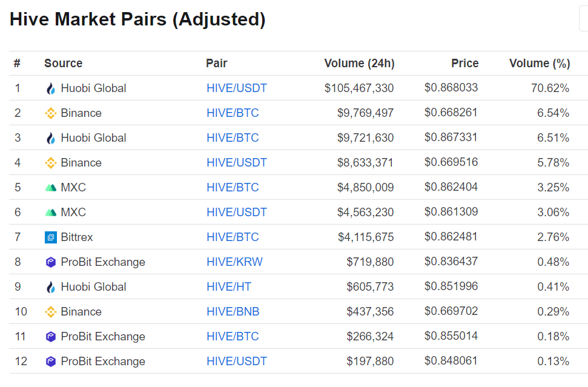Click the Huobi Global logo in row 1
Image resolution: width=588 pixels, height=387 pixels.
51,88
